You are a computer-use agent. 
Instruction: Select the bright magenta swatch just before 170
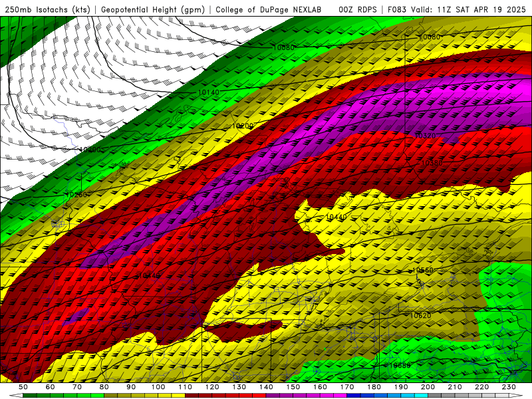pyautogui.click(x=340, y=396)
